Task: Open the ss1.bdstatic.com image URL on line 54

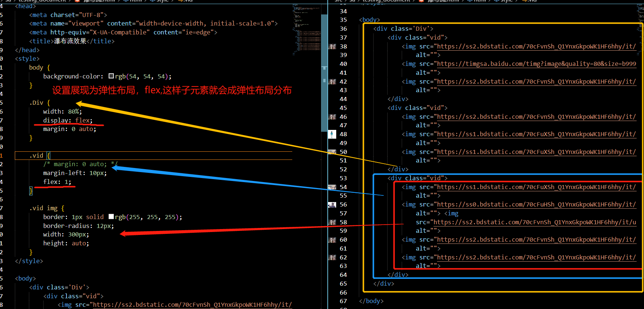Action: (536, 187)
